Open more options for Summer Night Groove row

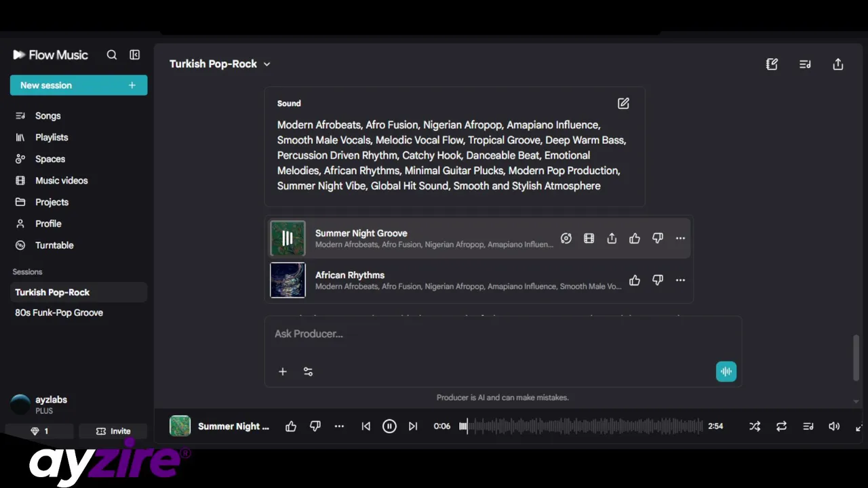tap(680, 239)
